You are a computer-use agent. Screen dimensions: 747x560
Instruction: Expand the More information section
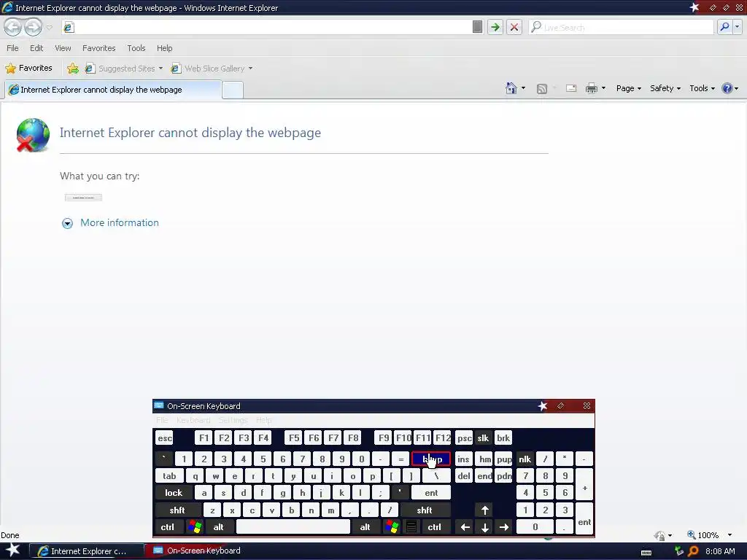click(67, 223)
